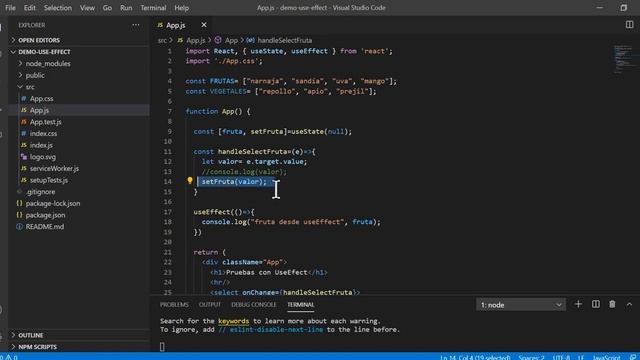Open the Run menu
The height and width of the screenshot is (360, 640).
click(x=126, y=8)
